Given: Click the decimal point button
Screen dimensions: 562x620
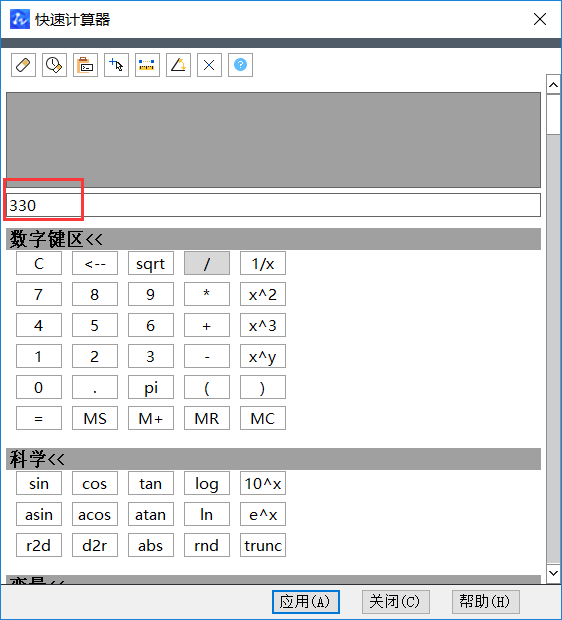Looking at the screenshot, I should coord(95,387).
